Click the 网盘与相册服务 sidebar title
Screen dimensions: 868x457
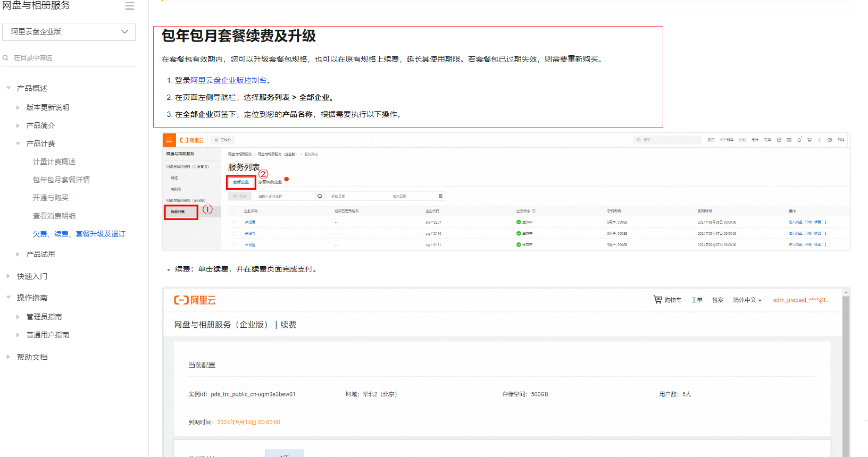(x=36, y=6)
